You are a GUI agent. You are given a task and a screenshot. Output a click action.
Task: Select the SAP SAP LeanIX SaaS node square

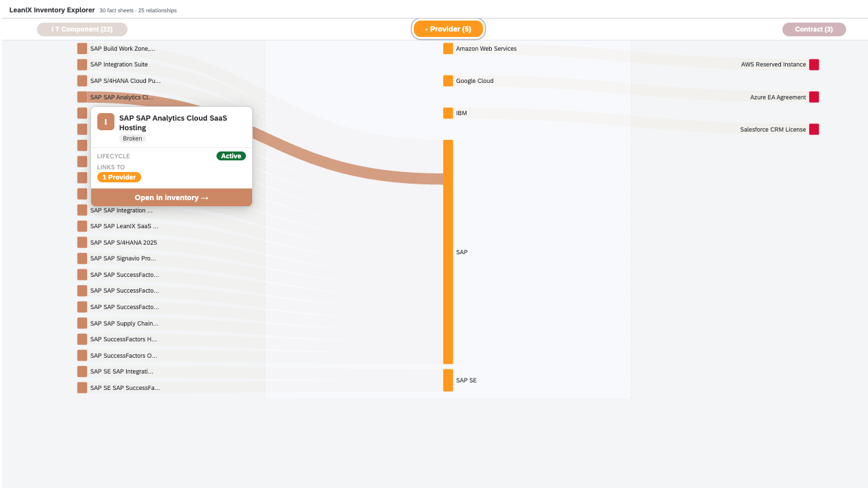pyautogui.click(x=82, y=226)
